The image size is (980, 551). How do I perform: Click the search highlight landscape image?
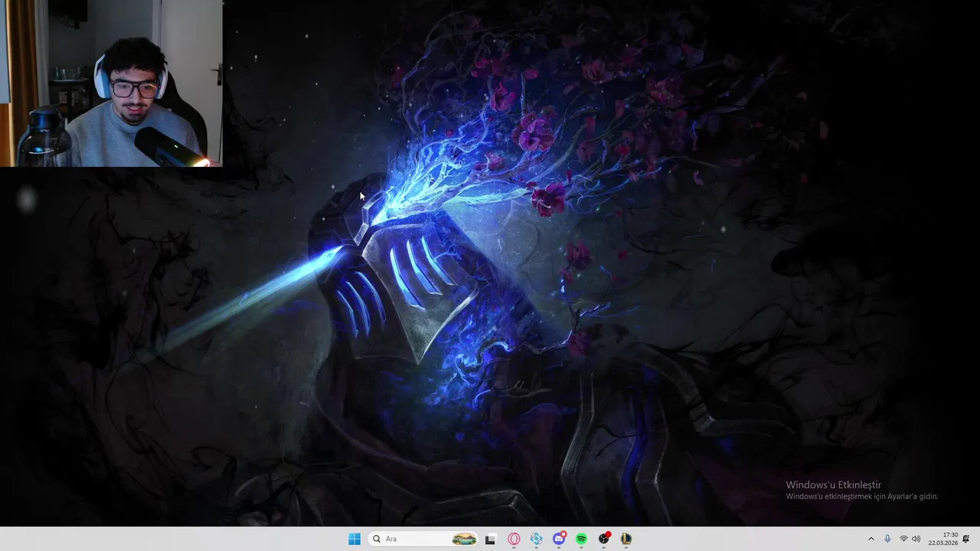coord(464,539)
